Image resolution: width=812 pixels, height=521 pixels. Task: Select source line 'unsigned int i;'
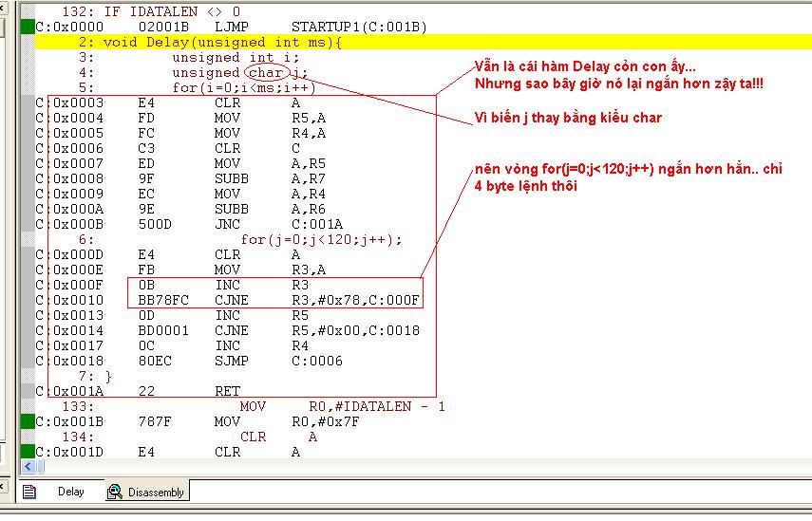[x=236, y=58]
